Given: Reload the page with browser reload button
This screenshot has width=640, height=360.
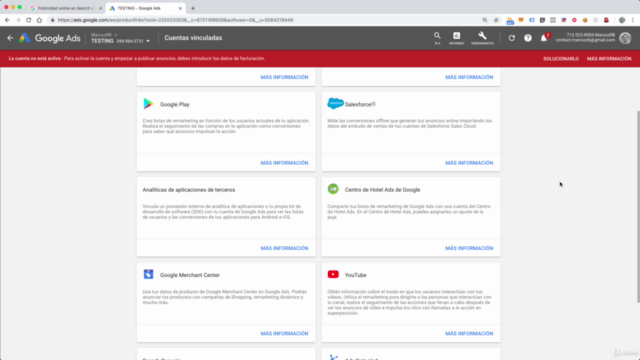Looking at the screenshot, I should (29, 20).
